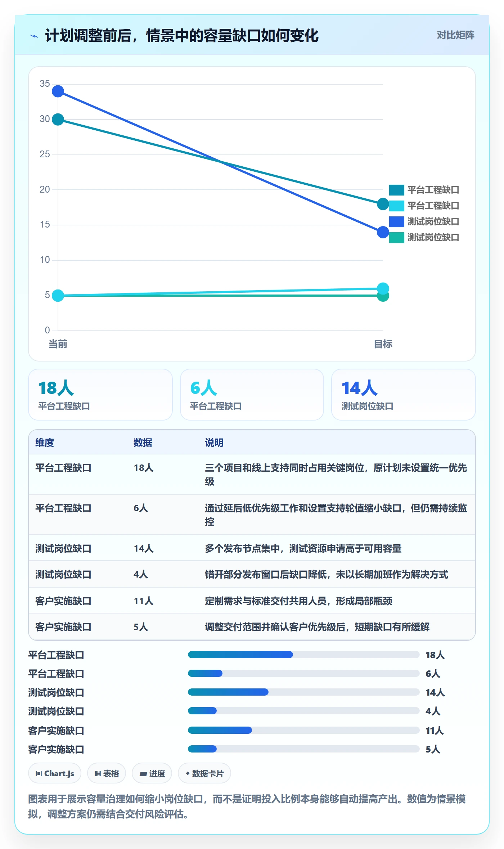
Task: Click the 数据 column header
Action: coord(143,443)
